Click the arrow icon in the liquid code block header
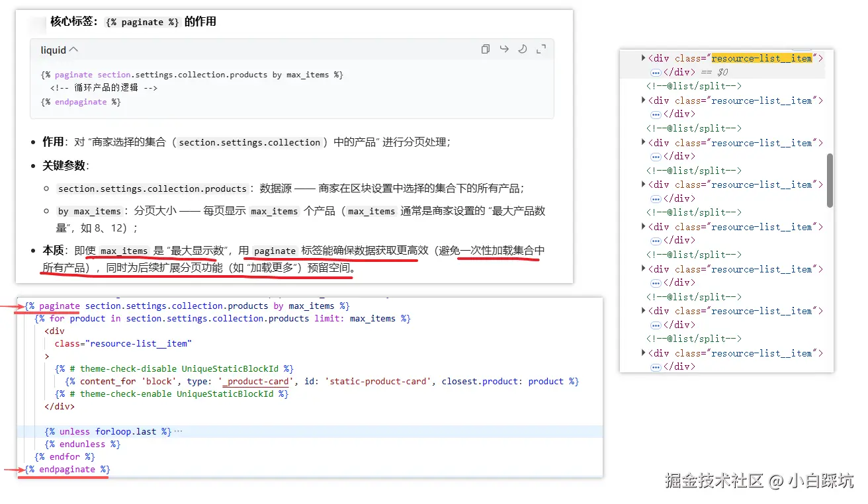 504,49
